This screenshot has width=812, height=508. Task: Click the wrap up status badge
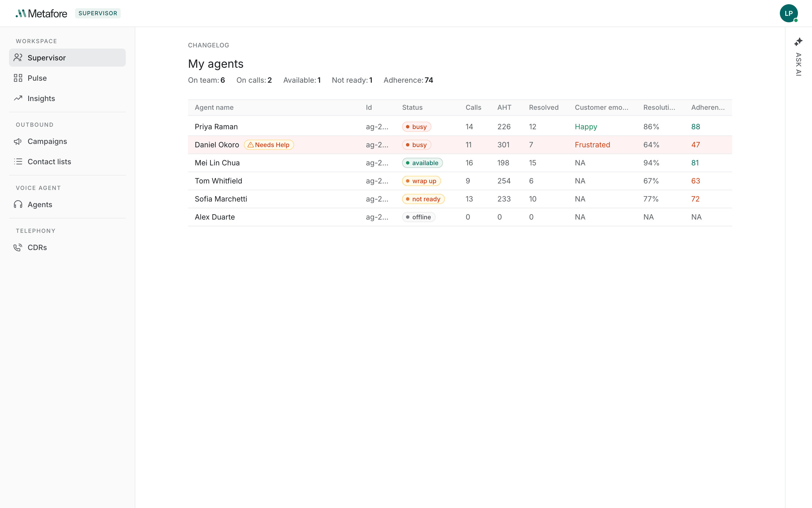[x=422, y=181]
